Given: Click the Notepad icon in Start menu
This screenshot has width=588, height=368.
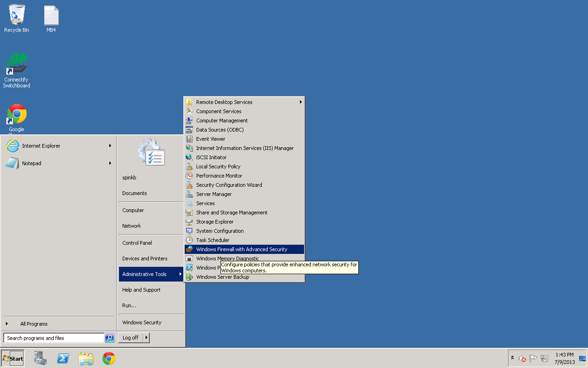Looking at the screenshot, I should (x=12, y=163).
